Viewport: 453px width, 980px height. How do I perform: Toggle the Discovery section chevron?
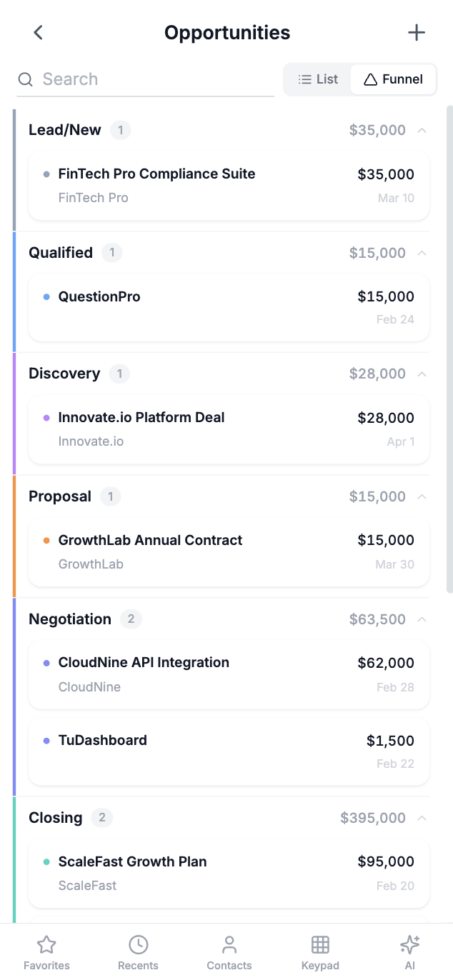422,374
